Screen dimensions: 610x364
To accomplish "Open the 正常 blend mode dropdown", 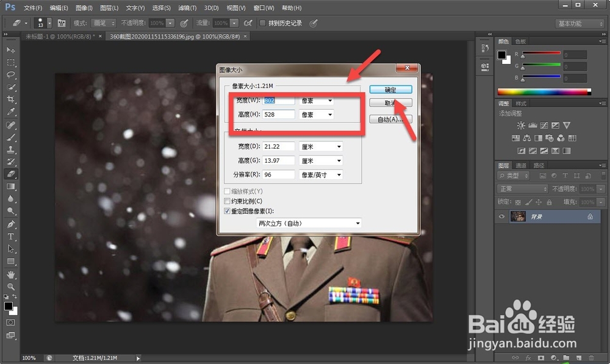I will [x=522, y=188].
